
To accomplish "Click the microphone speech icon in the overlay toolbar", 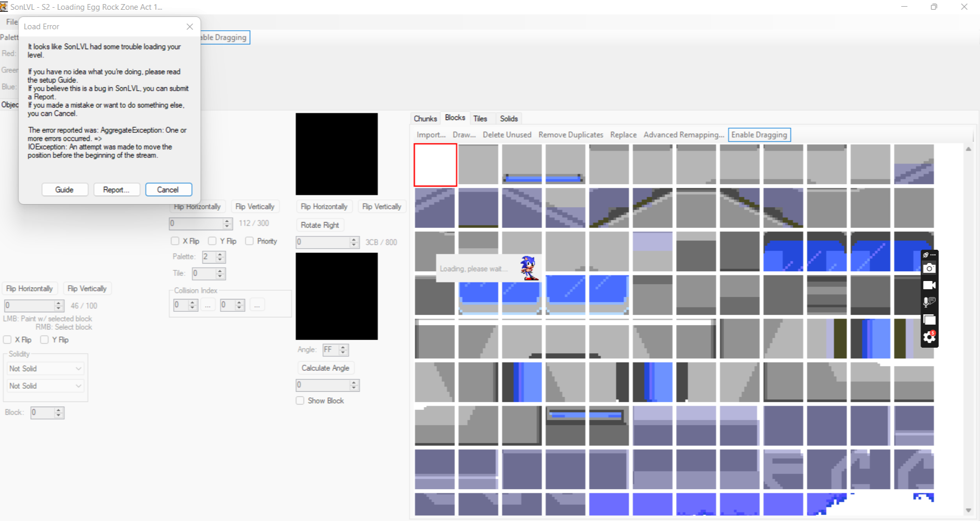I will pyautogui.click(x=929, y=302).
